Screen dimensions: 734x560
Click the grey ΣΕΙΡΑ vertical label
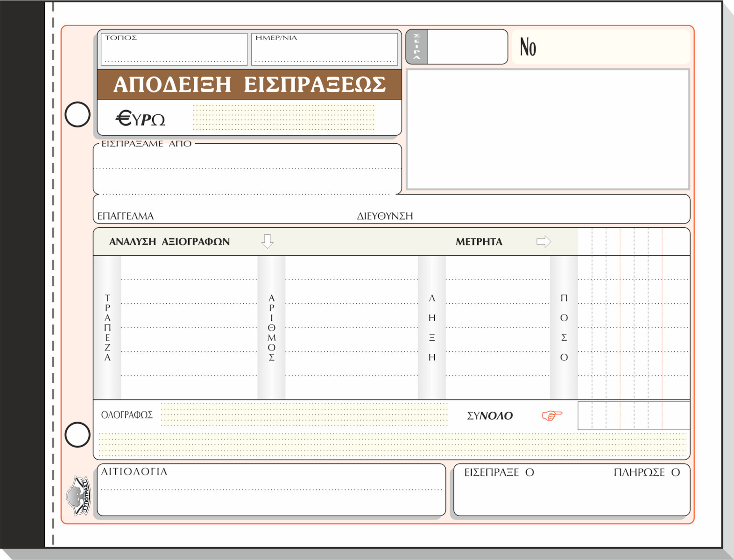click(x=416, y=47)
